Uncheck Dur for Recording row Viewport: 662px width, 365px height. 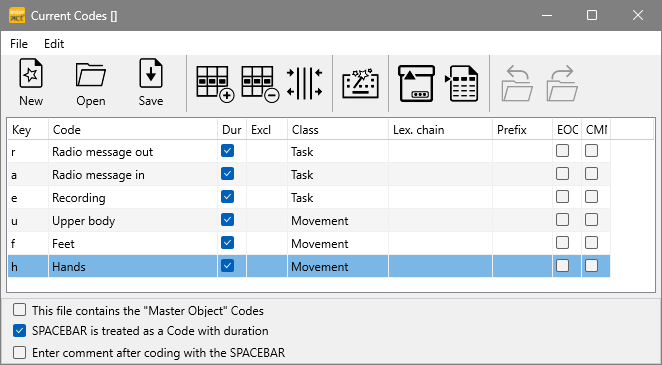point(228,197)
